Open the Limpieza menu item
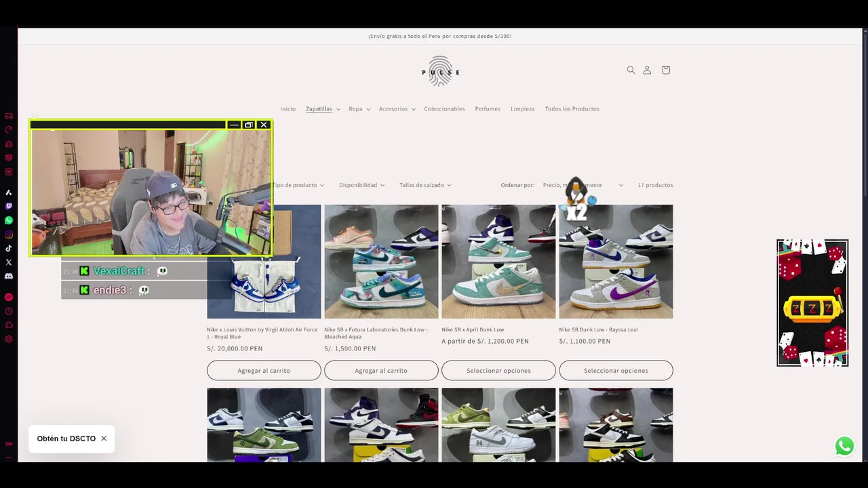 pos(522,109)
